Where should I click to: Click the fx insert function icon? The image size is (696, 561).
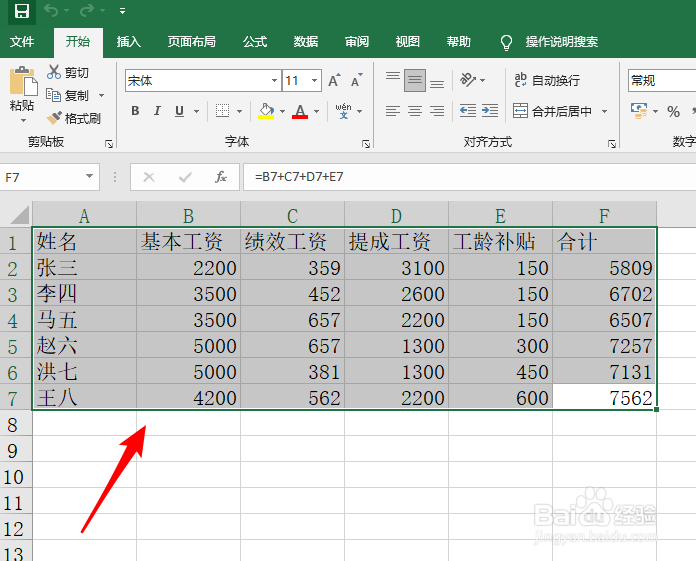[x=221, y=177]
